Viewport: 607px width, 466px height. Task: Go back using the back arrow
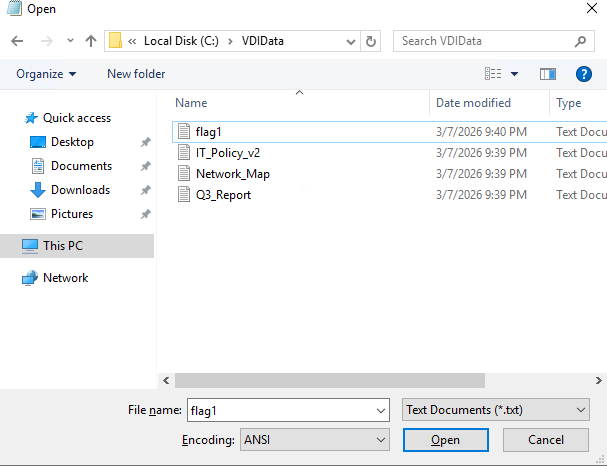click(17, 41)
